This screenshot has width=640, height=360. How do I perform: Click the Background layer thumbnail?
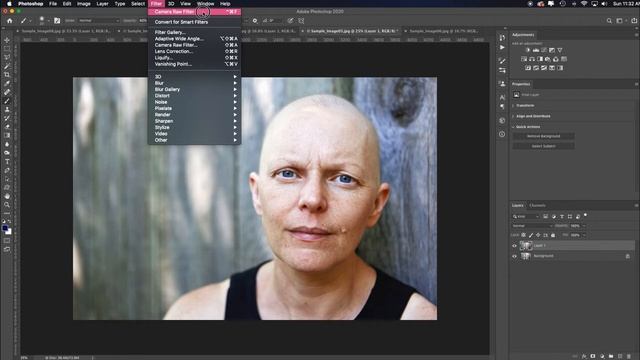tap(526, 256)
